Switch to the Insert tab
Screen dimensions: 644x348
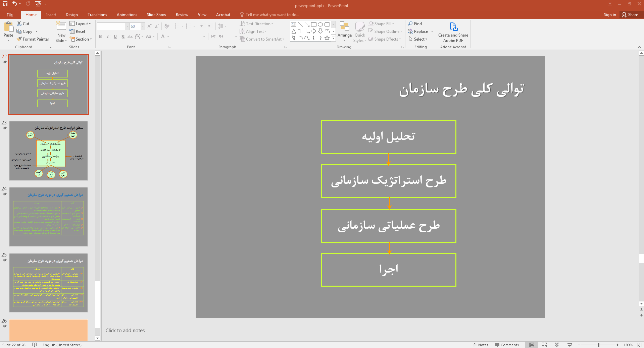51,15
